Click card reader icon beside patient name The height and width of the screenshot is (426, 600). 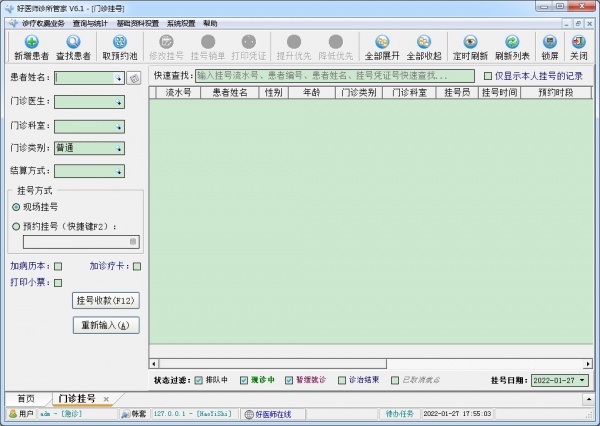[135, 77]
